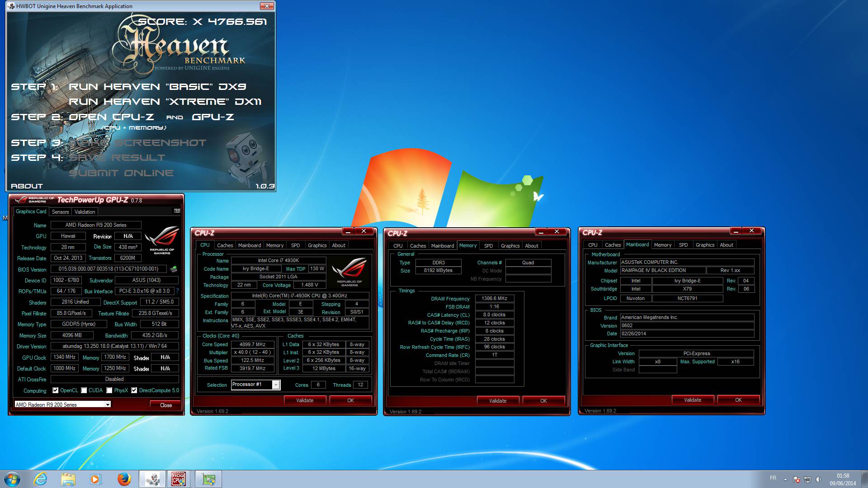Close the CPU-Z window showing Memory tab

point(557,231)
